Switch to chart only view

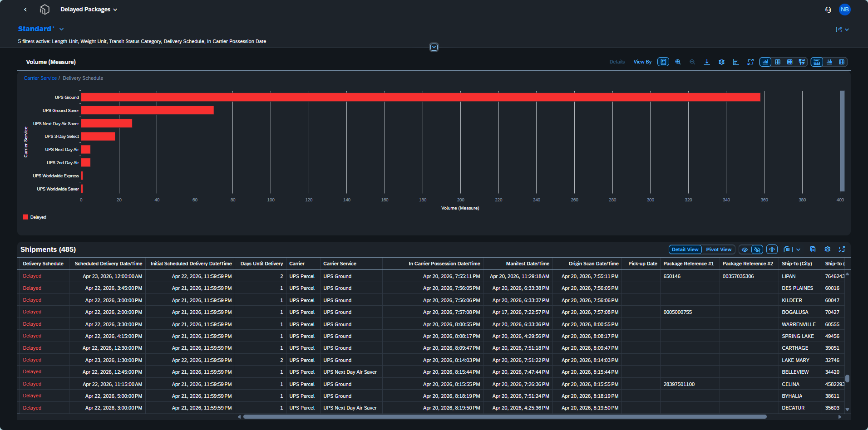829,62
